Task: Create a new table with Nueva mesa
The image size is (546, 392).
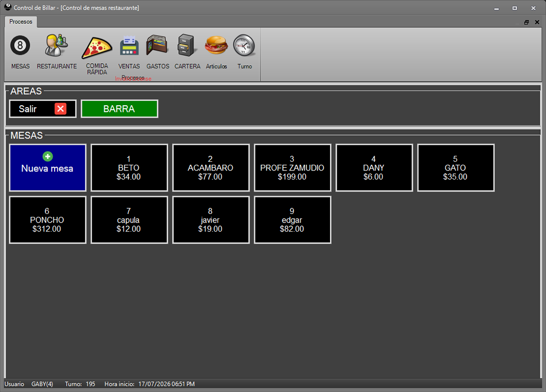Action: [48, 167]
